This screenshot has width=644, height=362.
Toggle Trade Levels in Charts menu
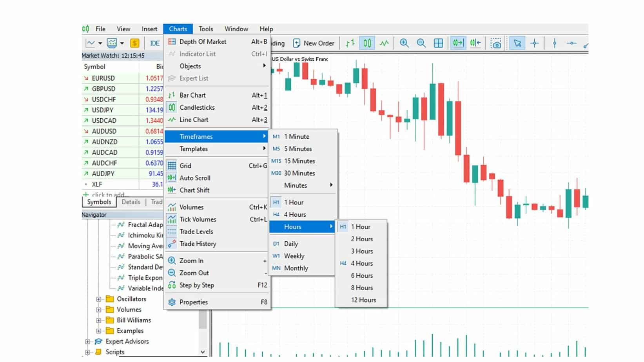[218, 232]
